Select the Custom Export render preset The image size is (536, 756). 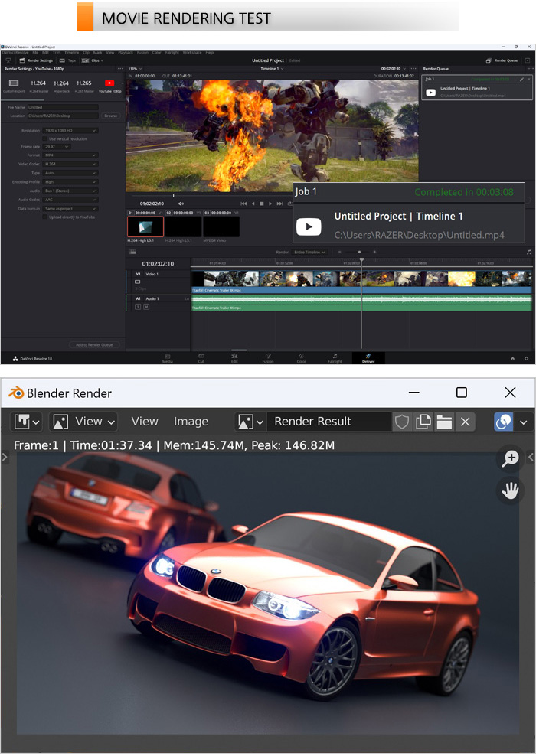coord(14,86)
